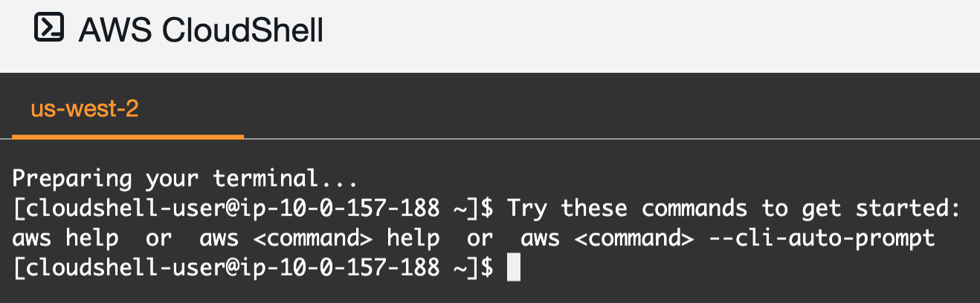Click the dollar sign on the active prompt
This screenshot has width=980, height=303.
[487, 268]
